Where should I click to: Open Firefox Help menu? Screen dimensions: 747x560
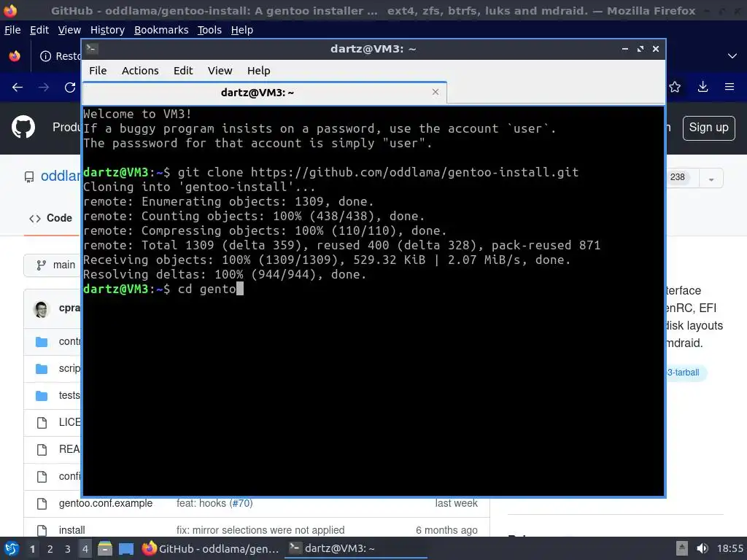[242, 30]
